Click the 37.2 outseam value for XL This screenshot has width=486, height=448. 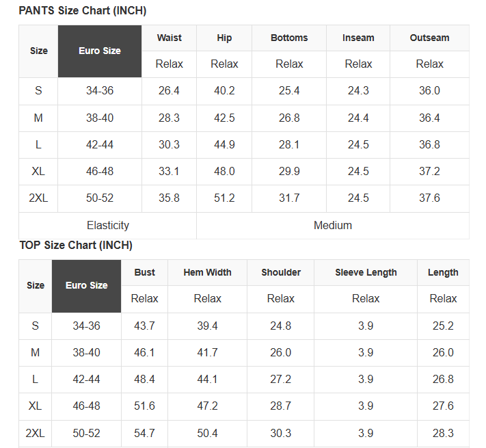point(429,172)
